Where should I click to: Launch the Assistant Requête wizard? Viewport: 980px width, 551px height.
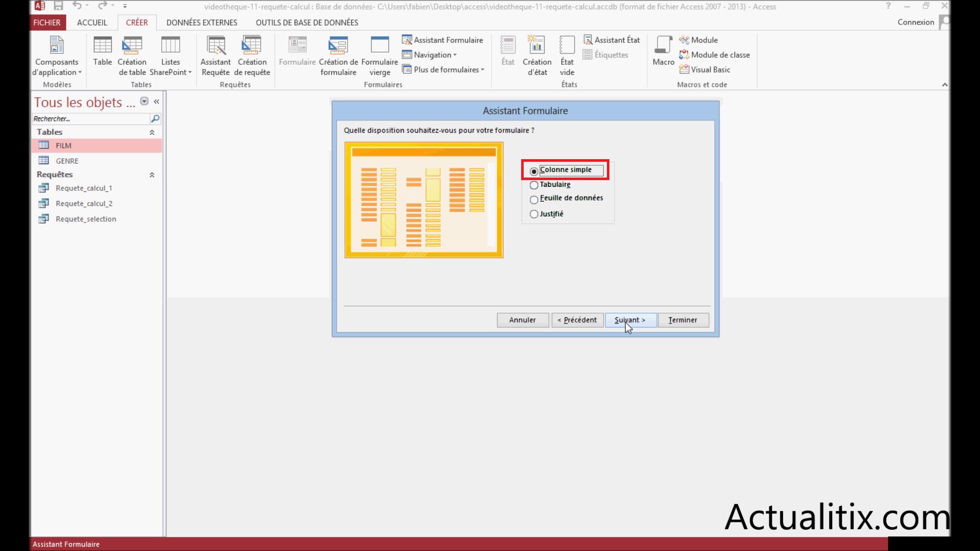point(215,56)
